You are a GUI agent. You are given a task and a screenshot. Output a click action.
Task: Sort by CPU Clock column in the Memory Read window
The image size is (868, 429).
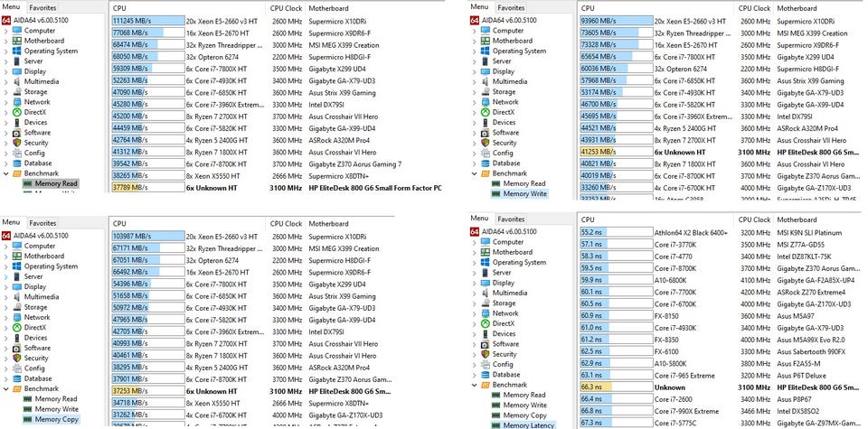[287, 8]
